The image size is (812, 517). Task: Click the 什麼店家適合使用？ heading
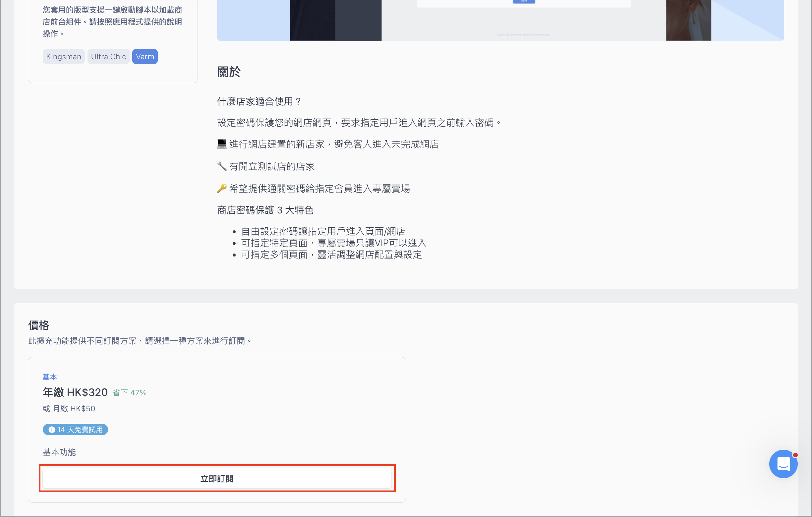[x=260, y=101]
